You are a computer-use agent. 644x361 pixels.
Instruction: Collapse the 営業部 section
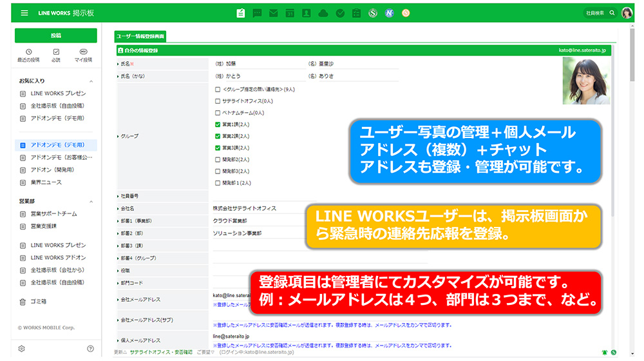click(91, 202)
